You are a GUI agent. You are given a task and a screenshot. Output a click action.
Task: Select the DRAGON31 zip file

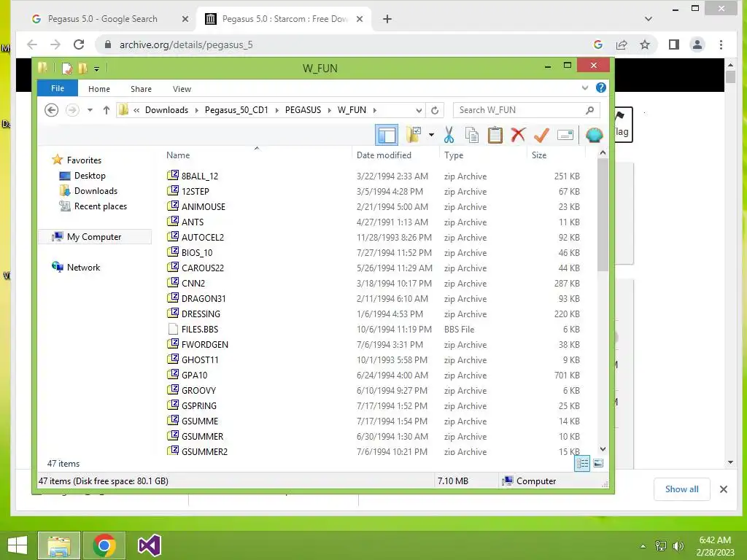[204, 298]
